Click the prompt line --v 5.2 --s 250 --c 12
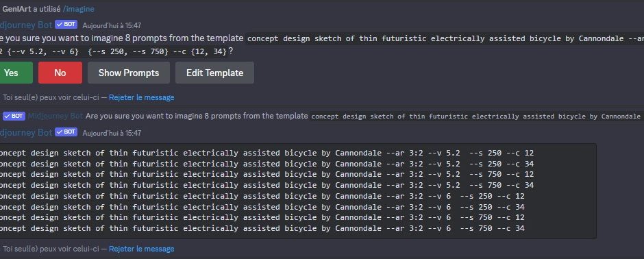This screenshot has height=259, width=644. coord(267,153)
